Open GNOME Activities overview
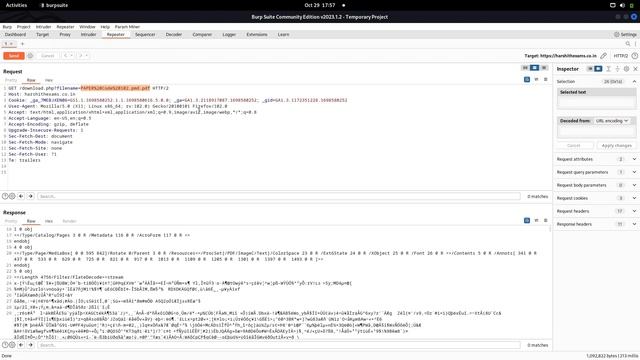The height and width of the screenshot is (360, 640). click(x=16, y=5)
